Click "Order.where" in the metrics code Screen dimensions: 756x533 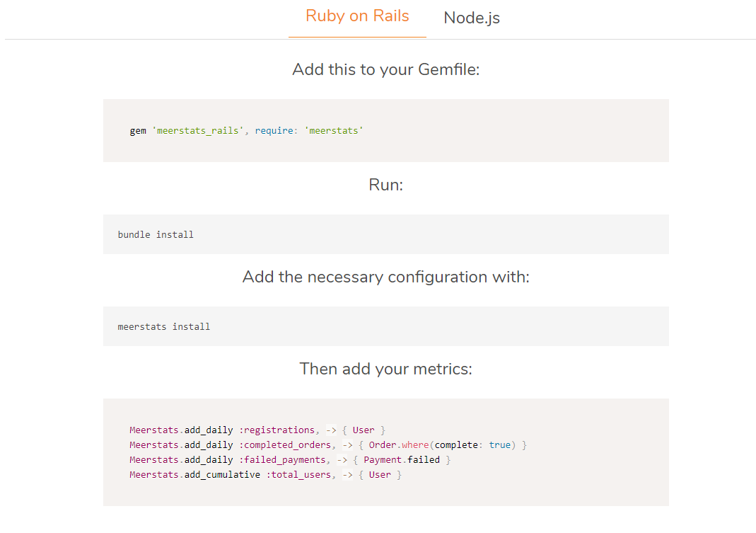pyautogui.click(x=399, y=445)
